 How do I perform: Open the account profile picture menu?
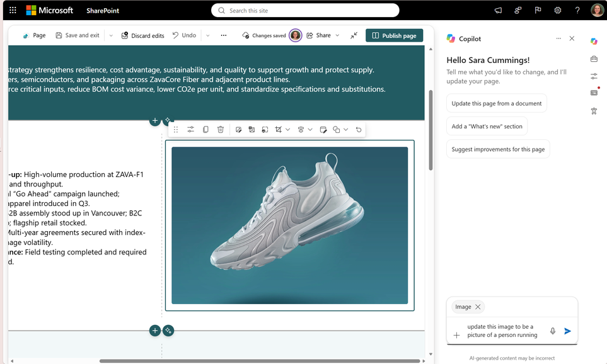click(x=598, y=11)
